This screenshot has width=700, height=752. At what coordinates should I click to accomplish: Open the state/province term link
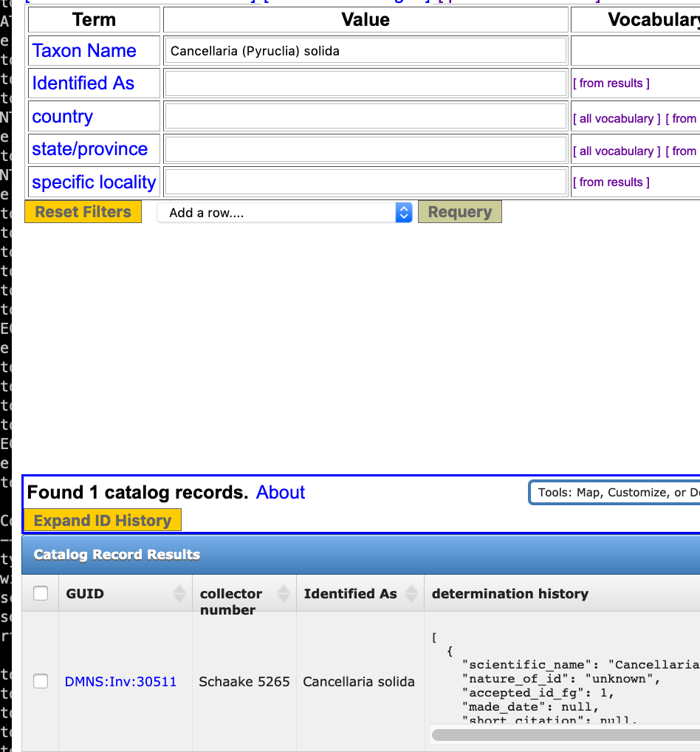click(89, 148)
